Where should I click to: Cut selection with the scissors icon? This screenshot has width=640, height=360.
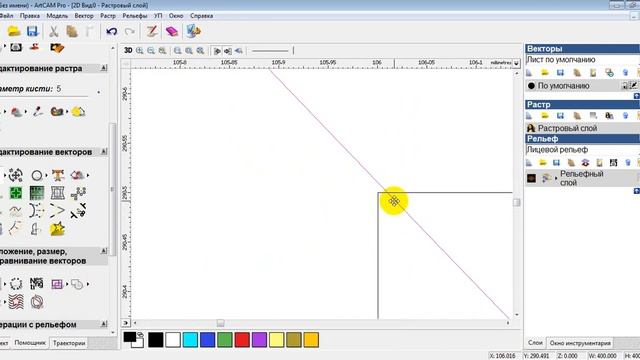(x=53, y=31)
